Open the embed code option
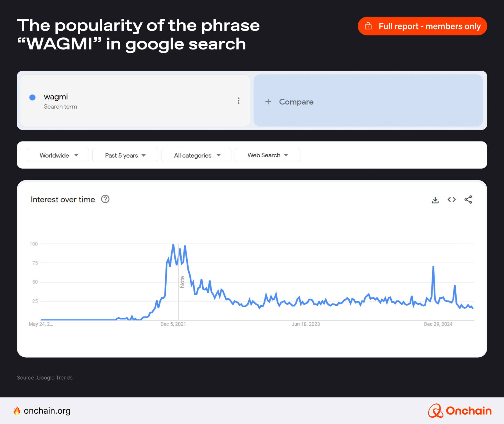Screen dimensions: 504x424 point(451,200)
